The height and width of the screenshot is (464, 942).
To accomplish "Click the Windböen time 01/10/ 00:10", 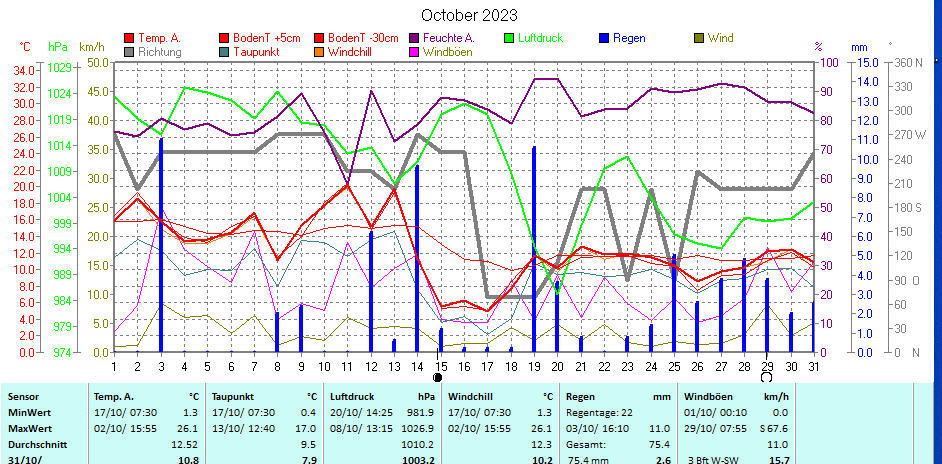I will pyautogui.click(x=717, y=413).
